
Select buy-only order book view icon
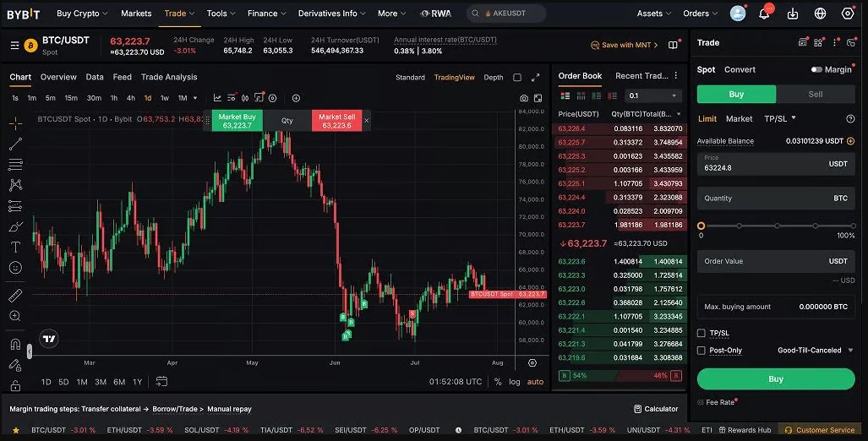coord(597,95)
